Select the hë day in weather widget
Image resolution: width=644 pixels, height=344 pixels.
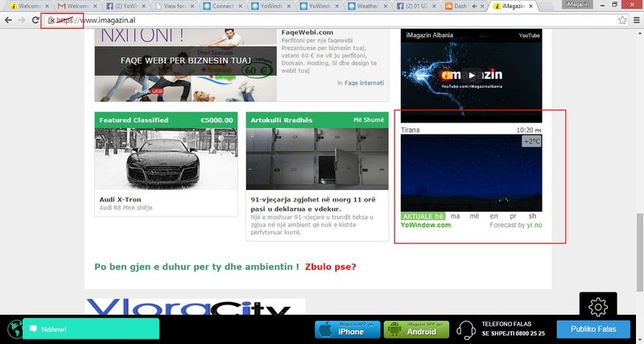pyautogui.click(x=440, y=216)
